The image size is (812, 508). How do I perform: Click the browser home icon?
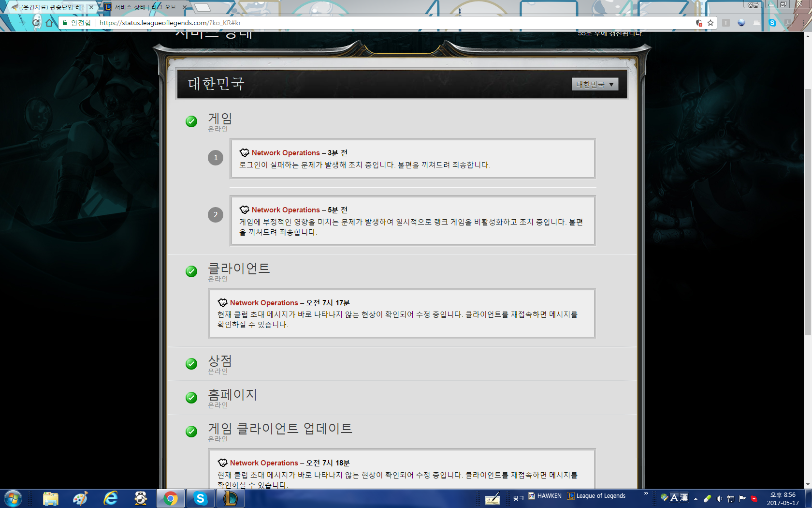coord(49,23)
